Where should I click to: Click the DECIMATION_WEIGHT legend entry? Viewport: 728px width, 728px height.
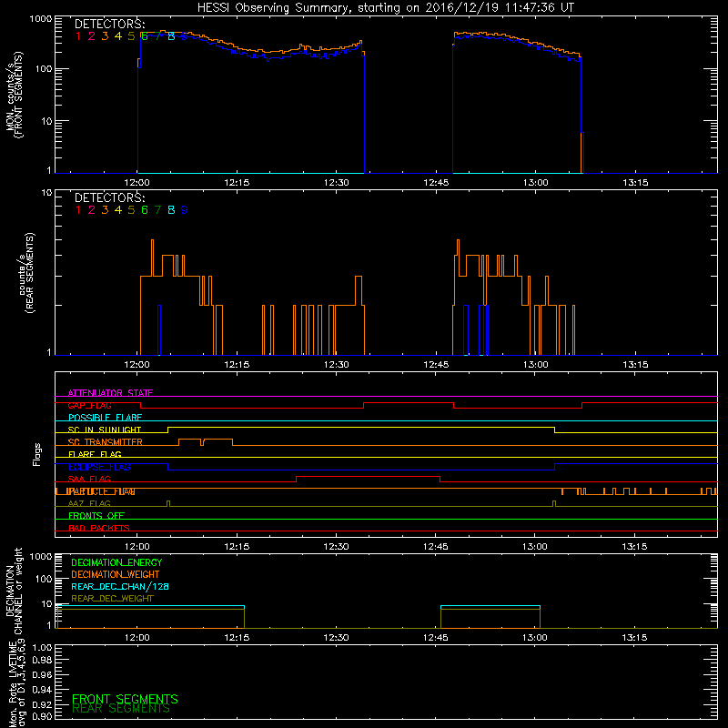[x=116, y=574]
